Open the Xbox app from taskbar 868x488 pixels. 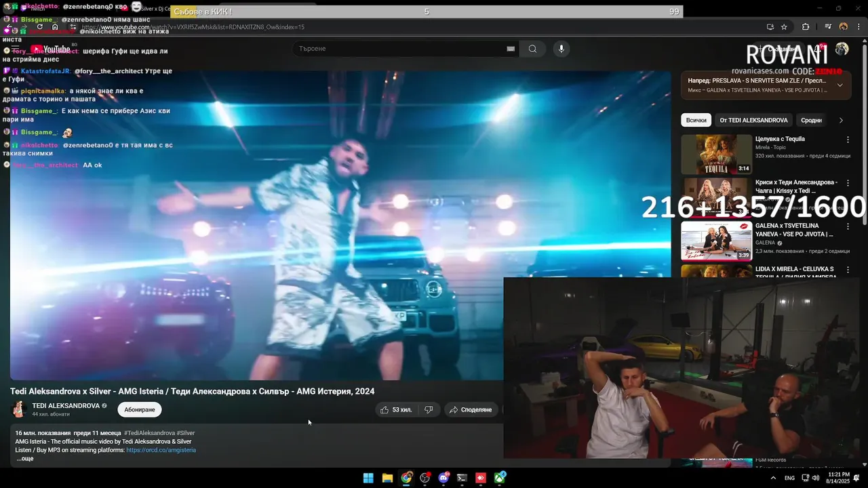click(500, 478)
